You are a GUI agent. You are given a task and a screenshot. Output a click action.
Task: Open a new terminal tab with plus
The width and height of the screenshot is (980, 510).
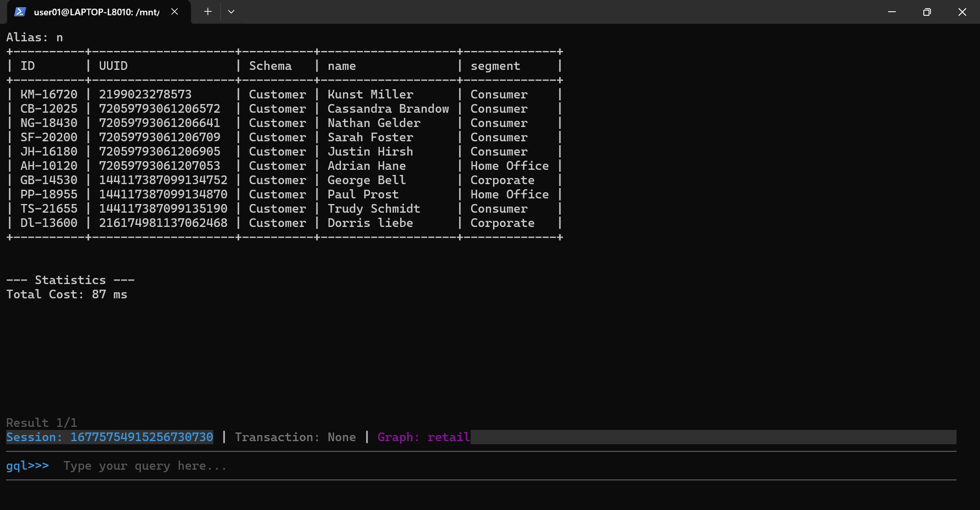tap(208, 12)
